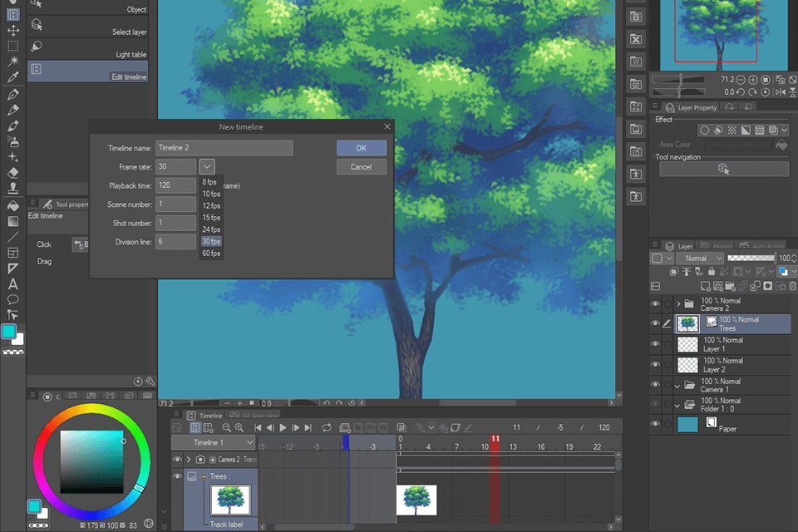The height and width of the screenshot is (532, 798).
Task: Select the Text tool in the left toolbar
Action: click(x=12, y=283)
